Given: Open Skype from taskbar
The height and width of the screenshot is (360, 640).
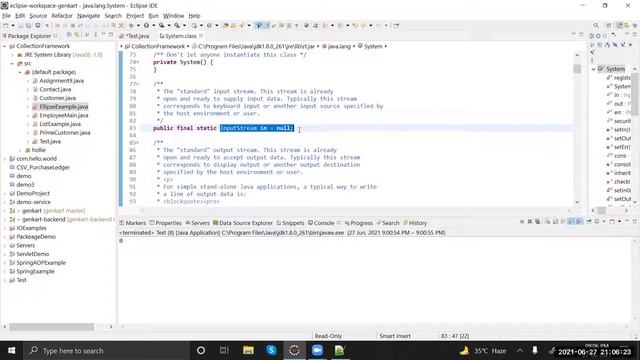Looking at the screenshot, I should coord(271,350).
